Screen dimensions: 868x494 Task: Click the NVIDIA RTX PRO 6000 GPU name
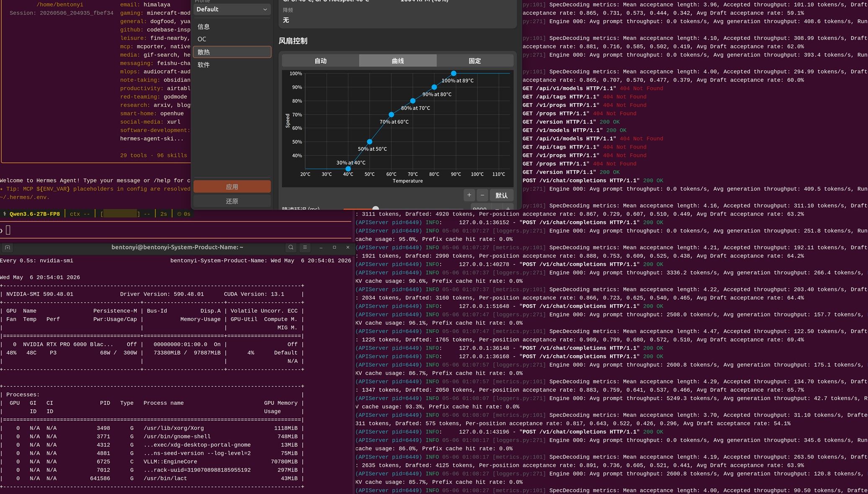click(68, 344)
